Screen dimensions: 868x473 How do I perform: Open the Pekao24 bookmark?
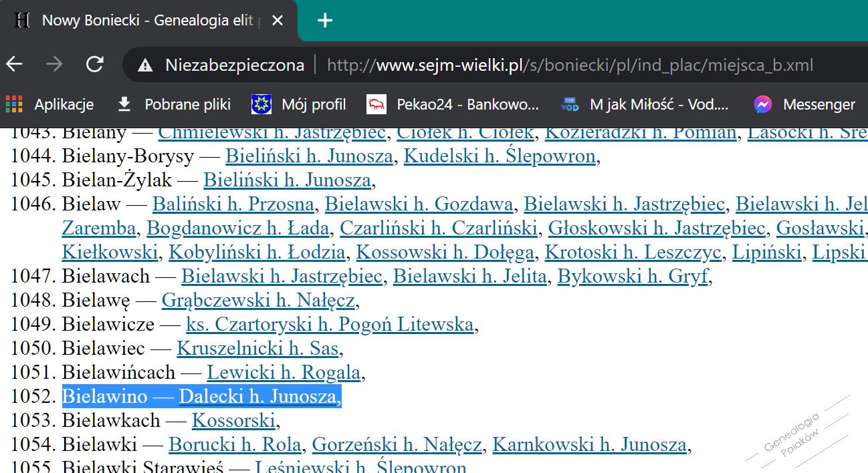(x=453, y=104)
